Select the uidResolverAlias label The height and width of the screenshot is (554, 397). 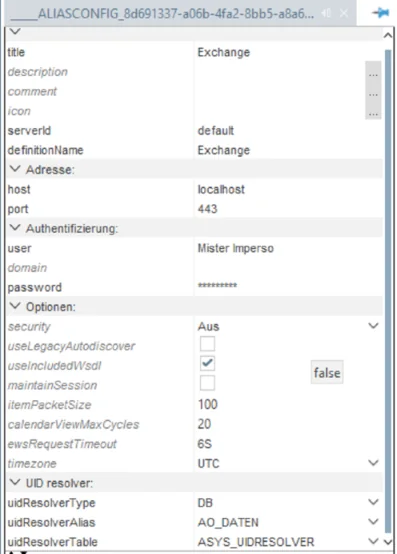tap(52, 522)
